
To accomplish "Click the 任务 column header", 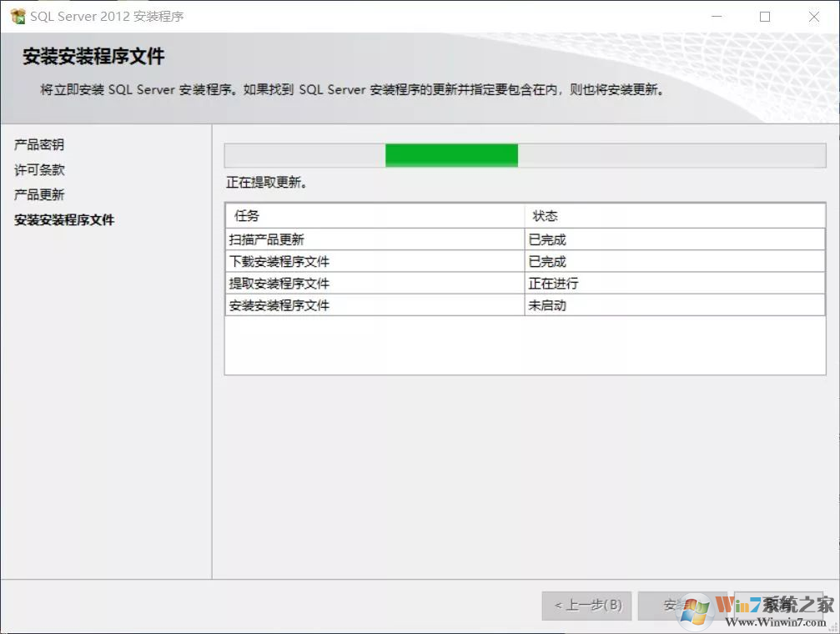I will [x=246, y=215].
